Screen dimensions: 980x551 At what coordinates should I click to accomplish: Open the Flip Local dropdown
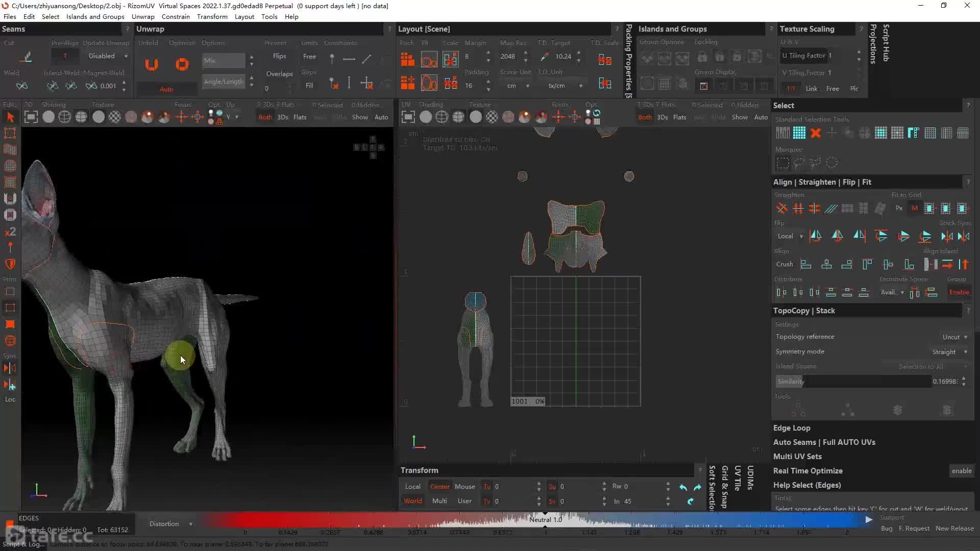pos(790,236)
